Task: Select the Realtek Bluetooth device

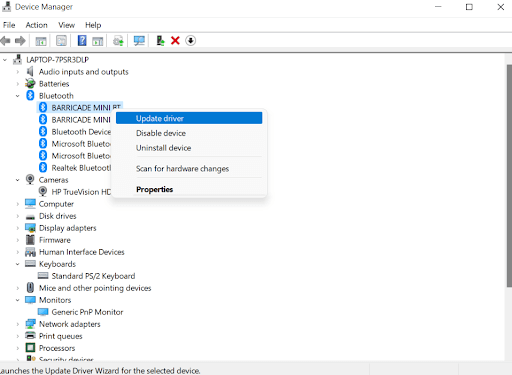Action: pos(81,168)
